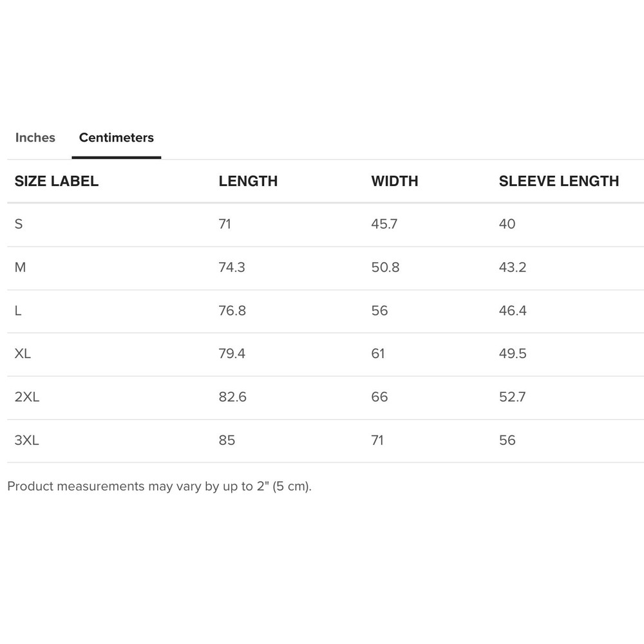Select the 2XL size row label
644x644 pixels.
[x=27, y=397]
